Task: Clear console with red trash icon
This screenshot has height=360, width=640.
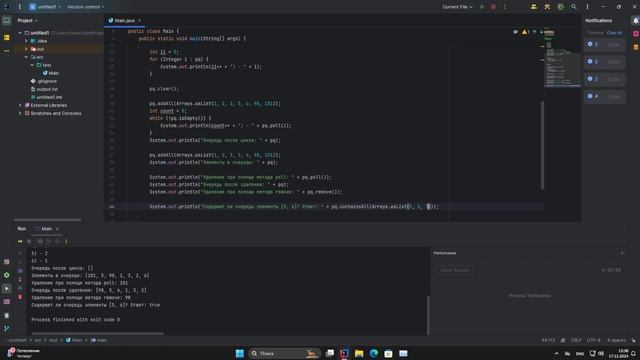Action: pyautogui.click(x=20, y=297)
